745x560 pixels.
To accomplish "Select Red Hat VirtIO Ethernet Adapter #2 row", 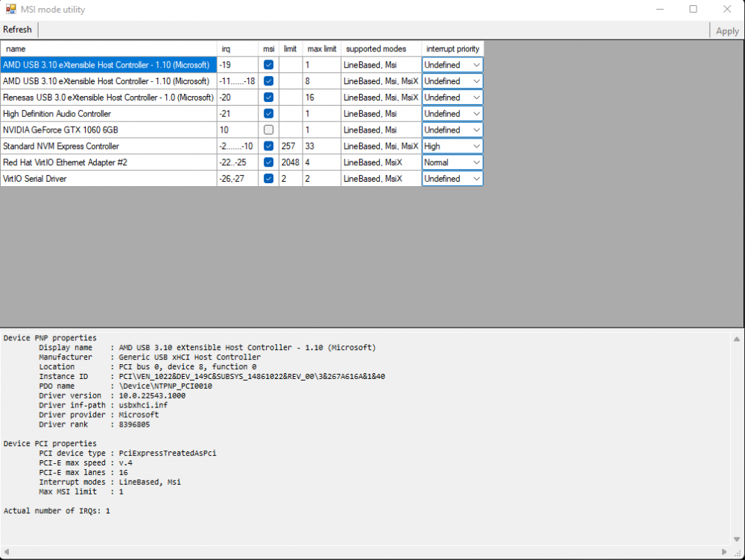I will pyautogui.click(x=109, y=162).
